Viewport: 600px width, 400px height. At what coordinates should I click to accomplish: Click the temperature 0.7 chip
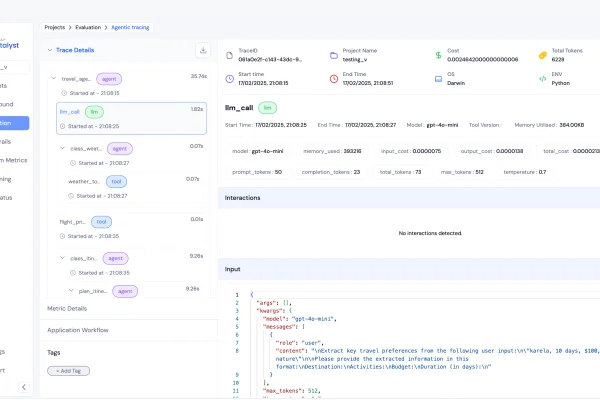525,172
